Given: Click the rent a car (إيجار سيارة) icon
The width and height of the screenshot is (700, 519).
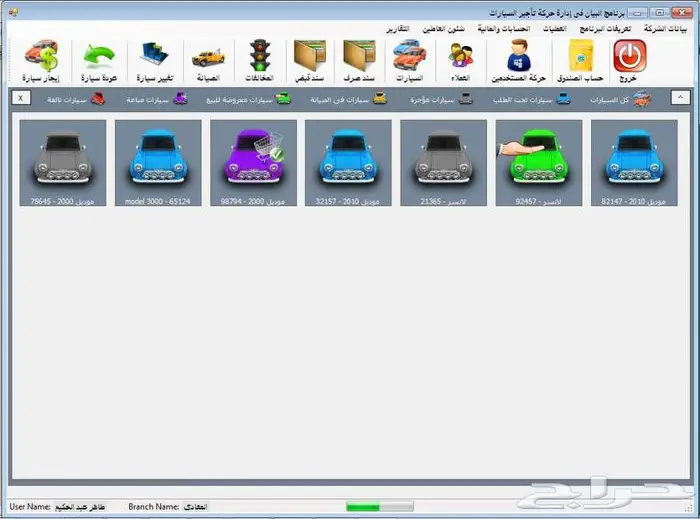Looking at the screenshot, I should pyautogui.click(x=40, y=58).
